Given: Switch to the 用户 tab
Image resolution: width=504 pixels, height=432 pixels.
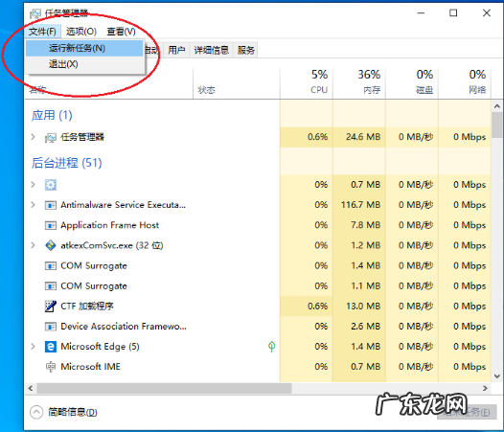Looking at the screenshot, I should click(176, 50).
